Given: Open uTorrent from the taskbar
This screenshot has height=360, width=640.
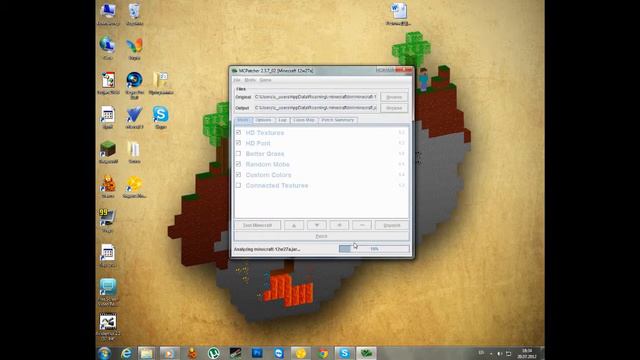Looking at the screenshot, I should point(213,353).
